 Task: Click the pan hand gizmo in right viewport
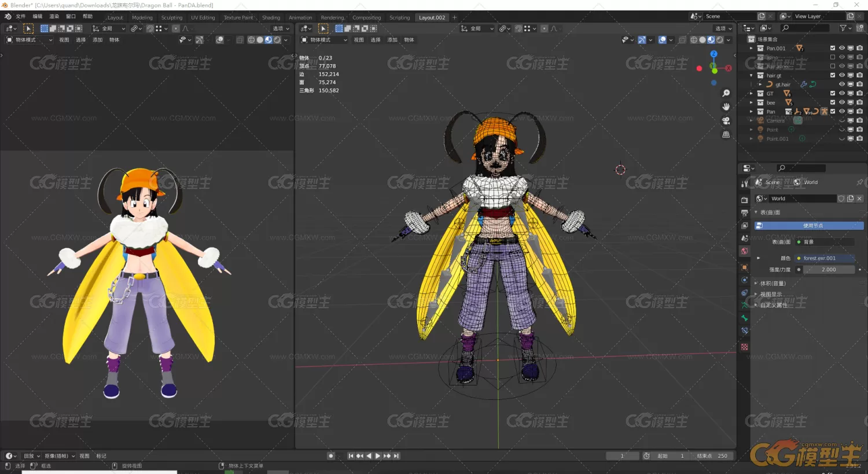click(x=726, y=107)
